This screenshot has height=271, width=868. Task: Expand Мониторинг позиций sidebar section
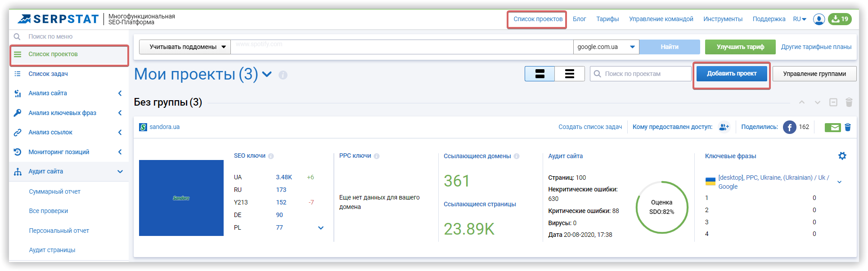pos(120,152)
